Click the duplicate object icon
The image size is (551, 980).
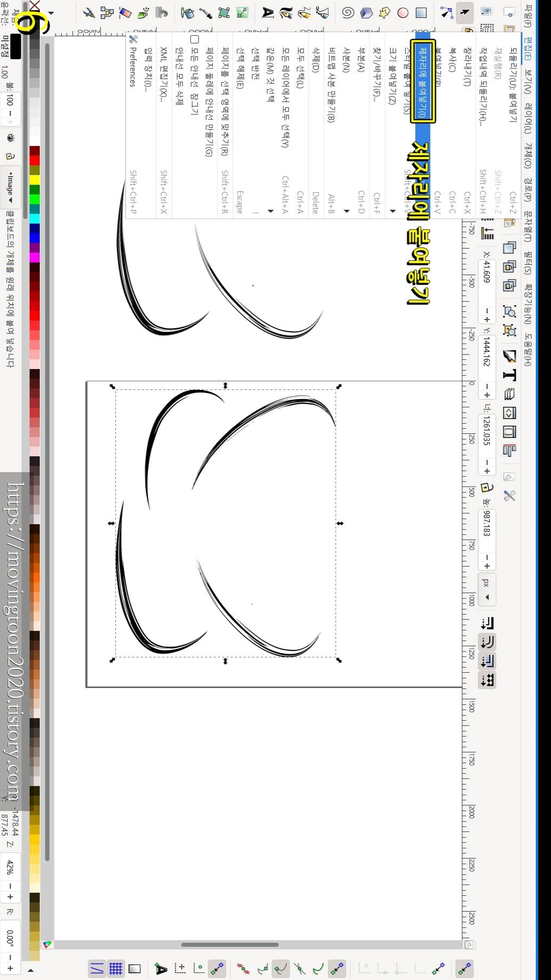click(509, 248)
